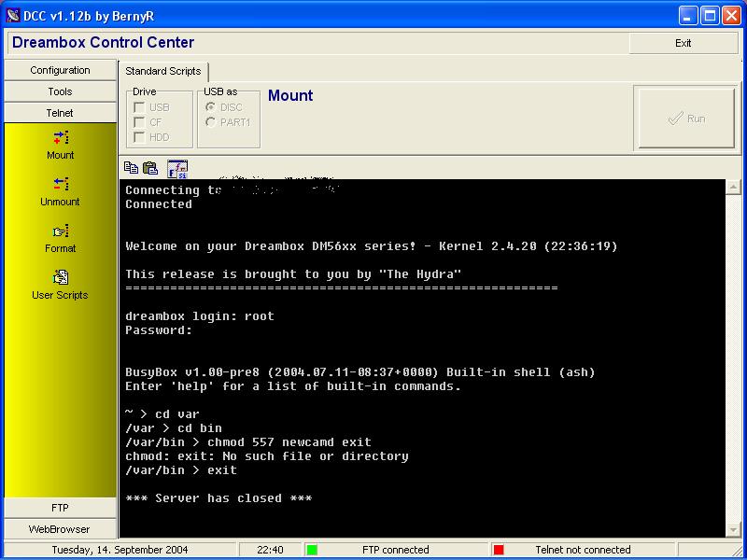Click the 'Dreambox Control Center' heading
Viewport: 747px width, 560px height.
point(104,42)
